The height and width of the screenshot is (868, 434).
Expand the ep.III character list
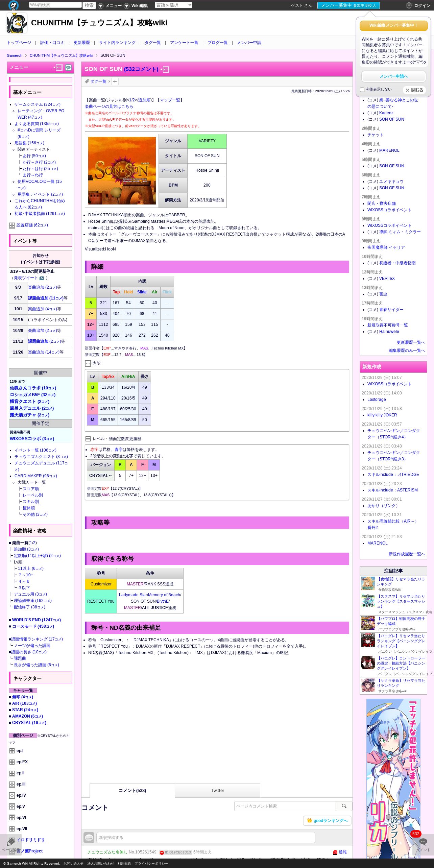(x=12, y=784)
